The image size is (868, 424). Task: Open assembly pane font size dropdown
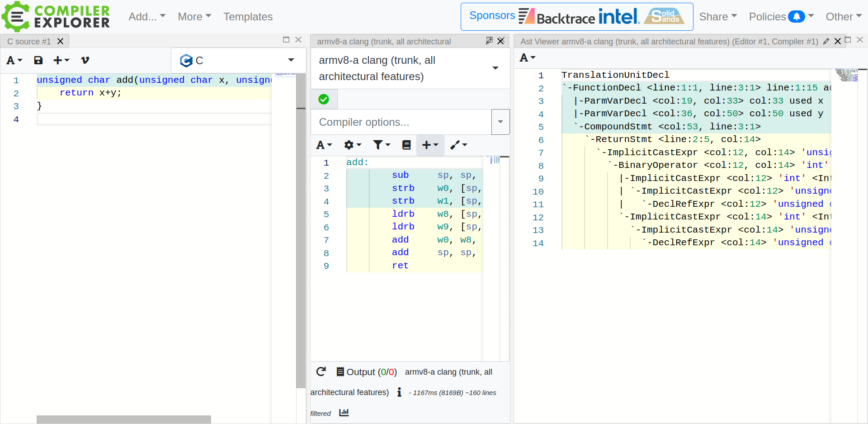[x=324, y=145]
